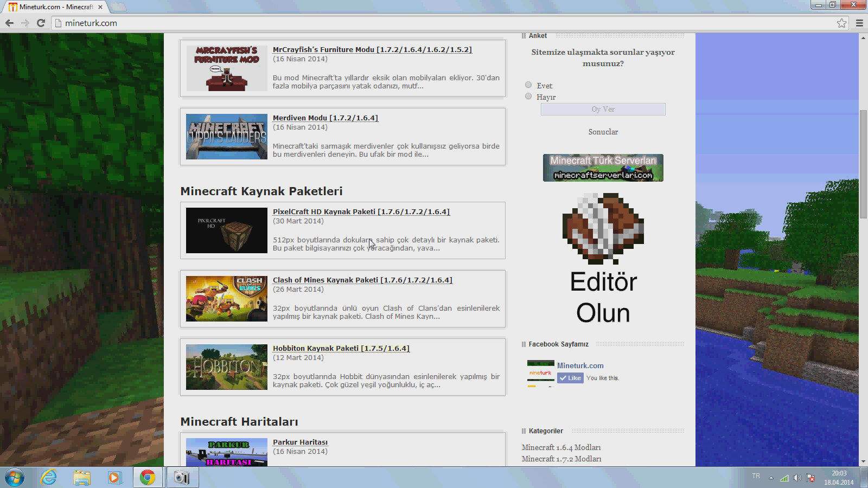Screen dimensions: 868x488
Task: Click the camera app taskbar icon
Action: tap(182, 478)
